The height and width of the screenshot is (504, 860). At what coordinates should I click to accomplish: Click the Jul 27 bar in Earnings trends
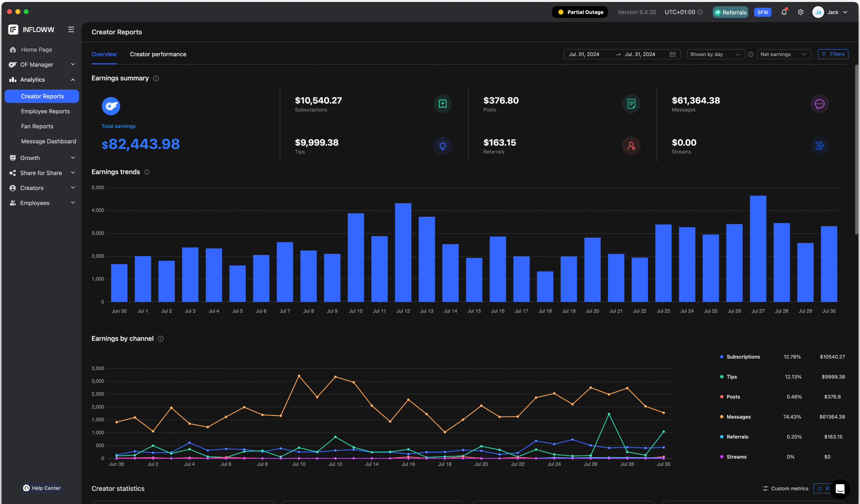coord(758,249)
